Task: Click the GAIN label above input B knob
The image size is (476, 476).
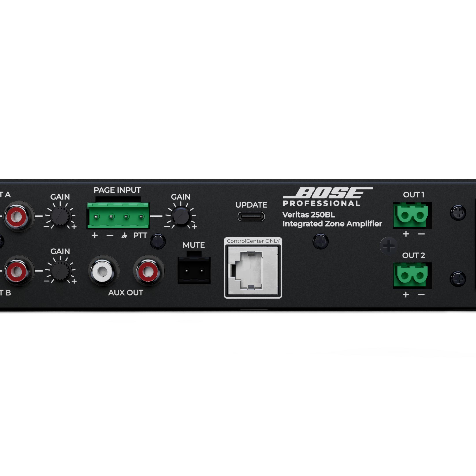Action: click(60, 251)
